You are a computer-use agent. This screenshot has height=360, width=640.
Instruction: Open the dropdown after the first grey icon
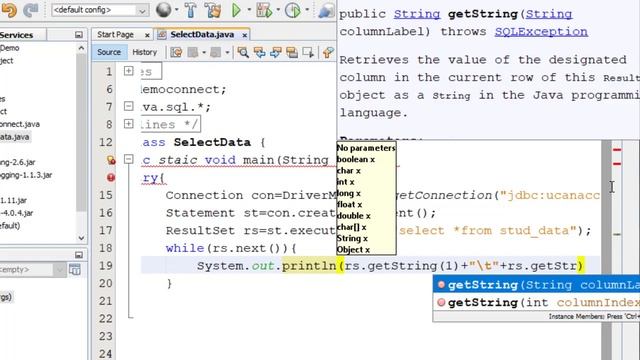point(204,53)
